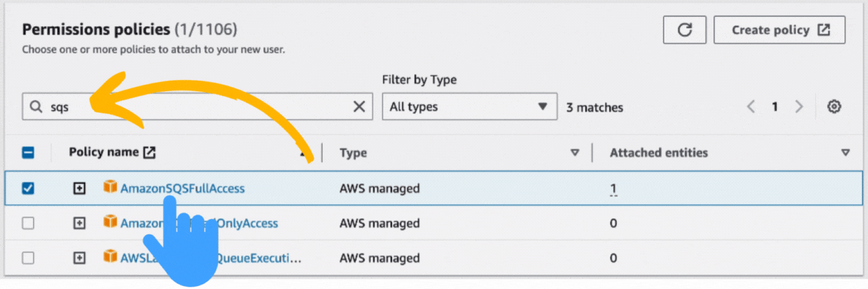Clear the sqs search text

359,107
